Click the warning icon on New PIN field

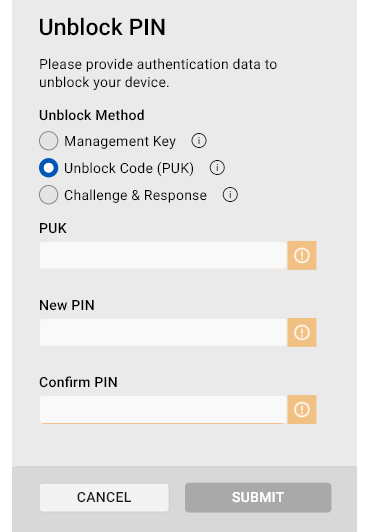[302, 332]
